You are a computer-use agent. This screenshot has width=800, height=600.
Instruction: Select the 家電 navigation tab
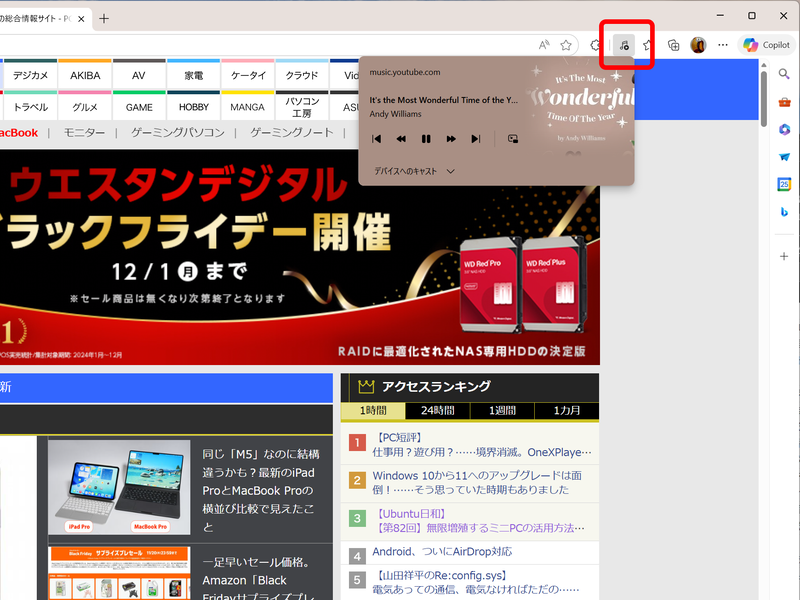coord(193,75)
